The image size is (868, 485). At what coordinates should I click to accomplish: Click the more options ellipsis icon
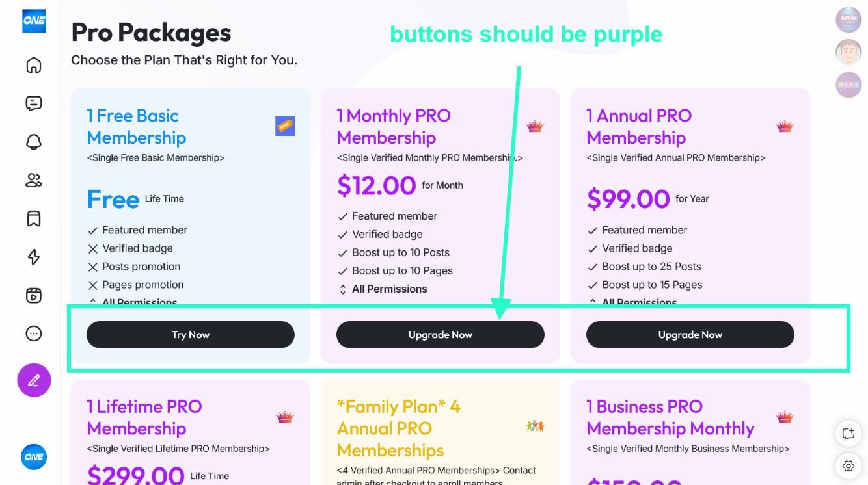(34, 334)
